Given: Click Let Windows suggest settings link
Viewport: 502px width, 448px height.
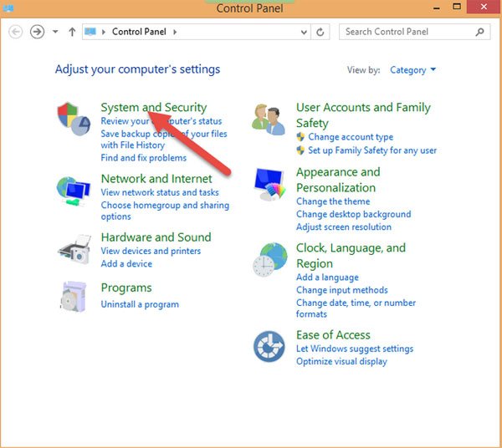Looking at the screenshot, I should click(355, 349).
